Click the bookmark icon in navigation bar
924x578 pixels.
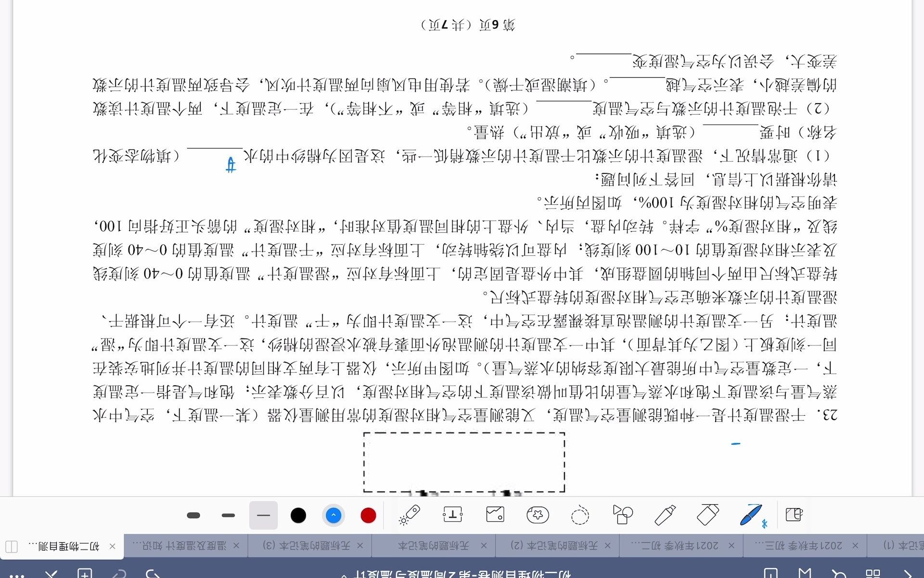(805, 573)
